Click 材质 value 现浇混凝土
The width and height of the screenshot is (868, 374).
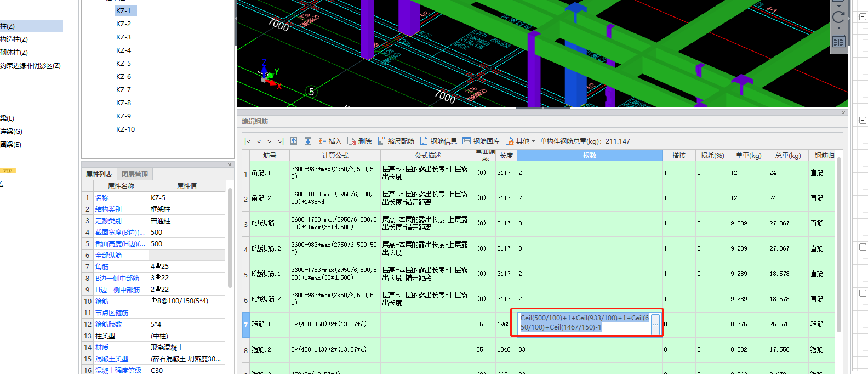click(x=187, y=347)
